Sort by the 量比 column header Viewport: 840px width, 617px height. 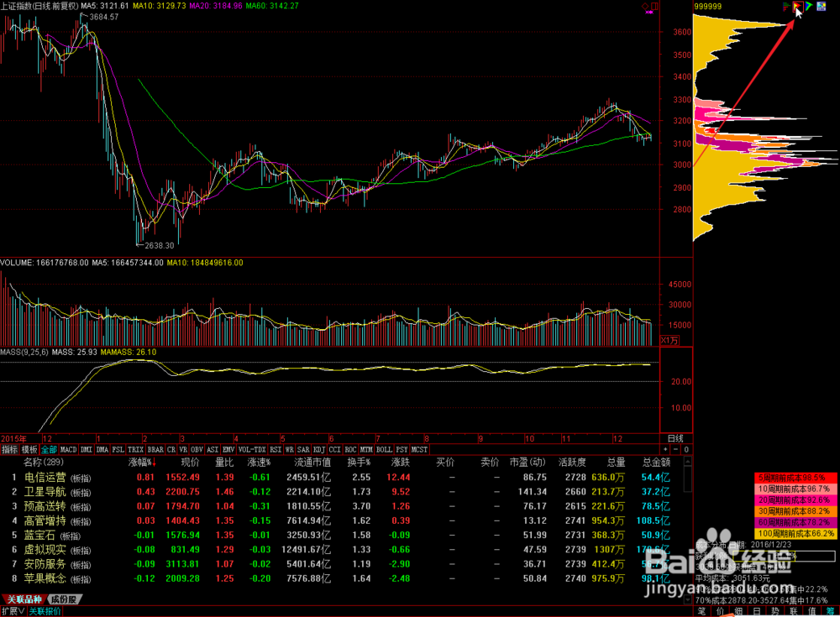tap(224, 463)
